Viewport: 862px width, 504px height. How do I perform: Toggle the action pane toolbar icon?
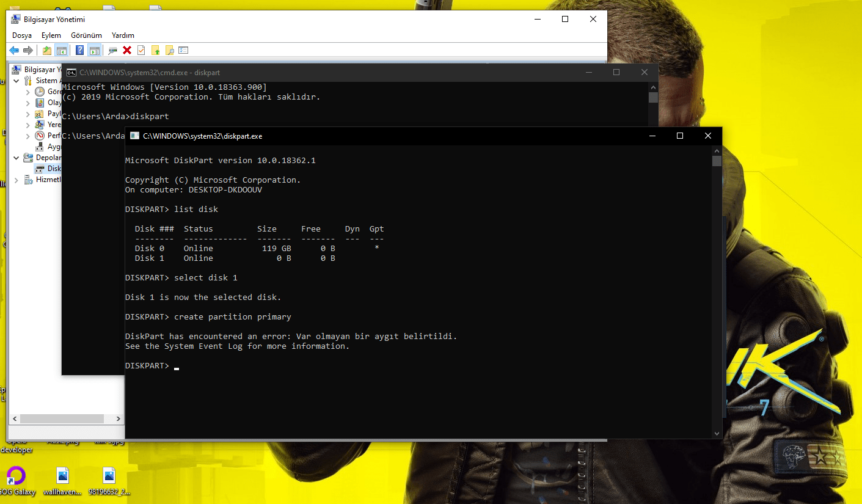coord(93,50)
